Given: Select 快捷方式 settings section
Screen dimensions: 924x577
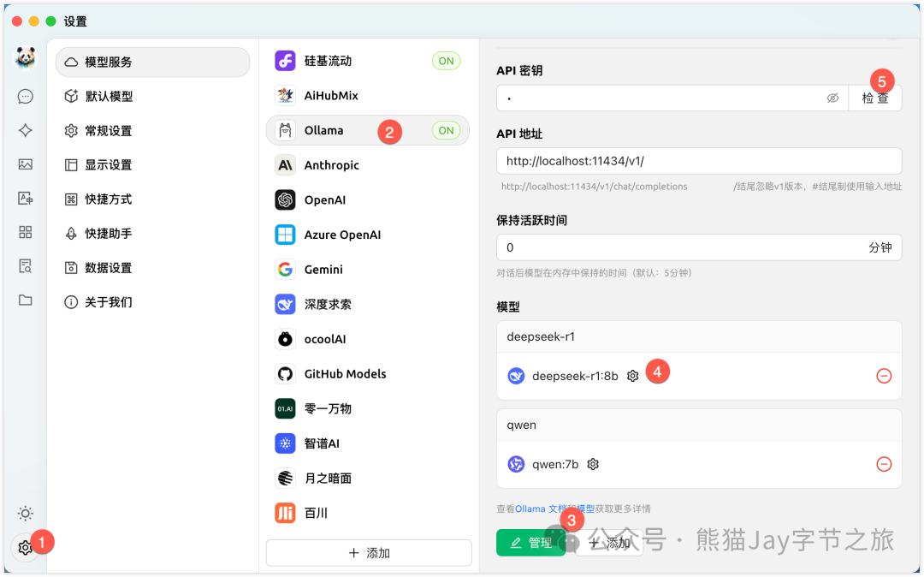Looking at the screenshot, I should (x=152, y=199).
